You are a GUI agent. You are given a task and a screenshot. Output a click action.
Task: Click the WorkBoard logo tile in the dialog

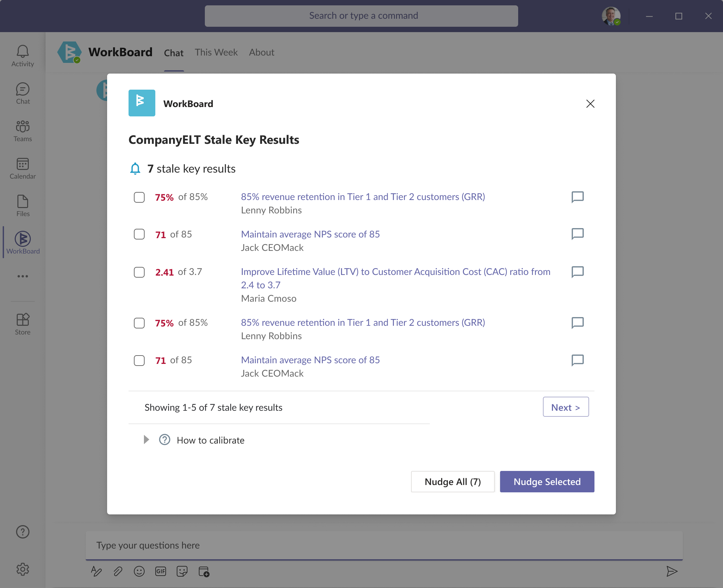pyautogui.click(x=142, y=103)
